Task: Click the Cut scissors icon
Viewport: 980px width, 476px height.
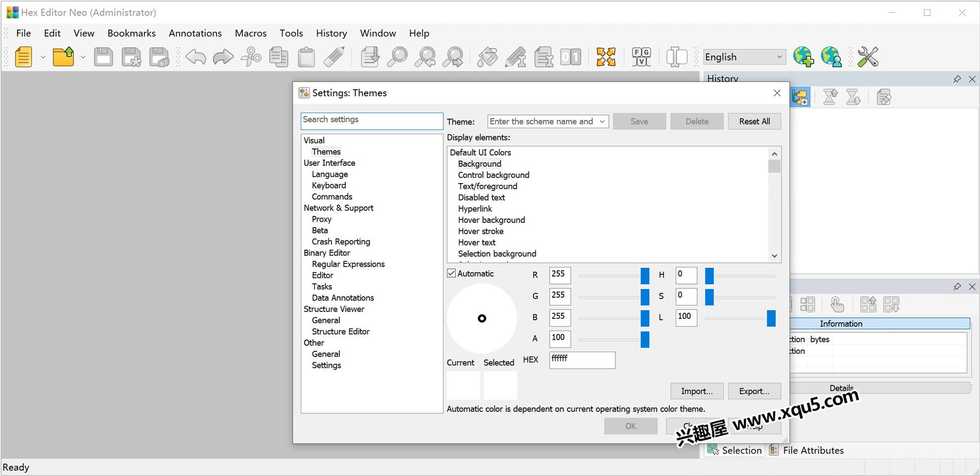Action: [251, 57]
